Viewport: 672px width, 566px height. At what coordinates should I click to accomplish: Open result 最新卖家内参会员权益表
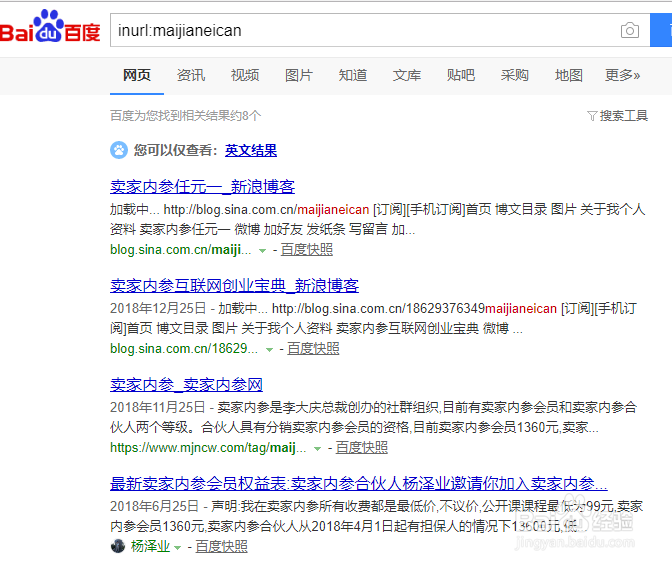pos(359,484)
